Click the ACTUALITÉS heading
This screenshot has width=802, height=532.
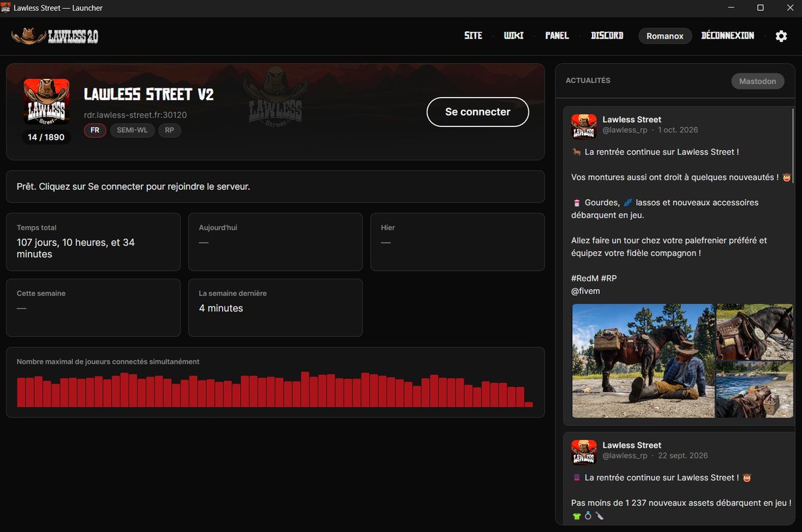click(588, 80)
